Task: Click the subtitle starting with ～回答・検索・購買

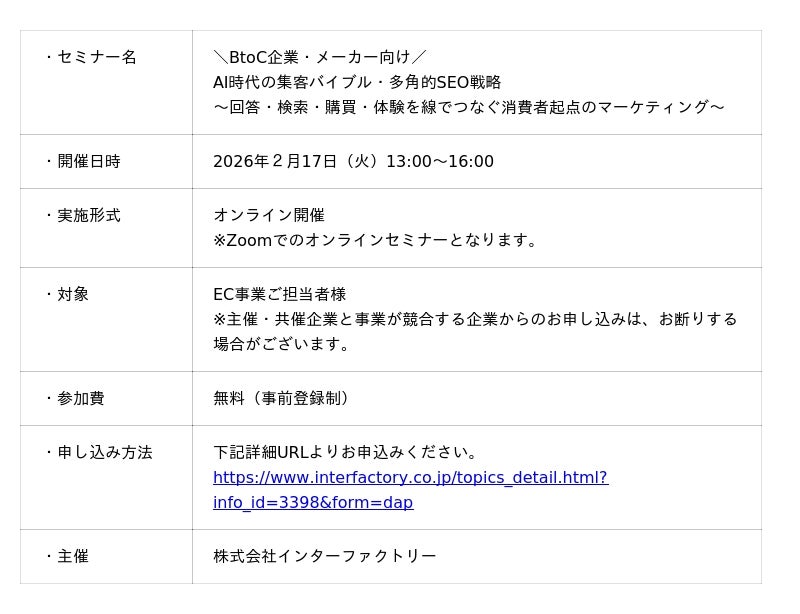Action: point(468,107)
